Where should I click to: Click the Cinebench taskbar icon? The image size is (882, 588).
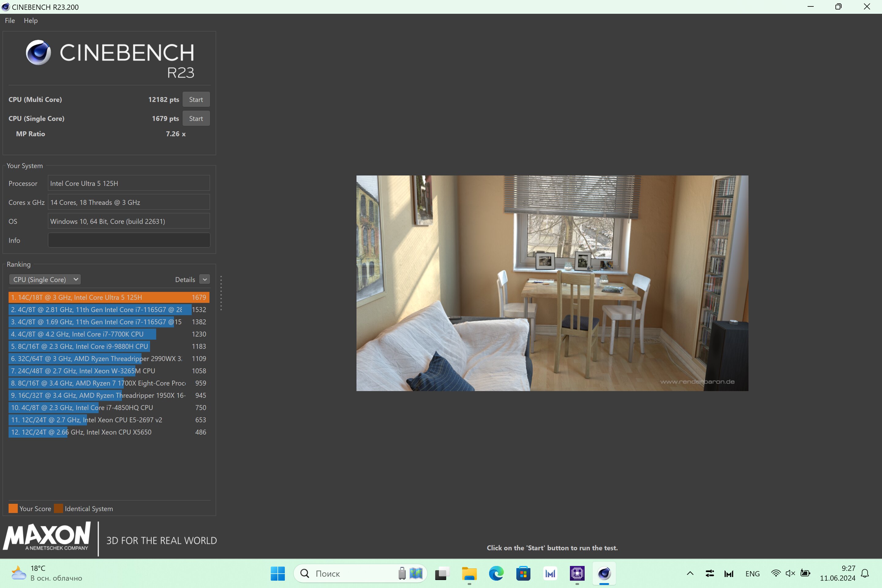604,573
